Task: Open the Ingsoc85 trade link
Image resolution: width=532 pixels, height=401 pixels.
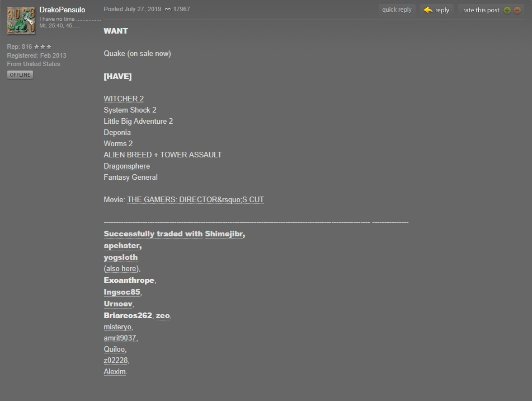Action: pos(122,292)
